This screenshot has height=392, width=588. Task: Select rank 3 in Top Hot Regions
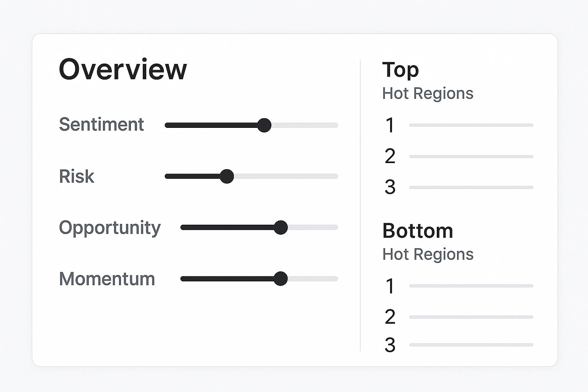pos(390,187)
